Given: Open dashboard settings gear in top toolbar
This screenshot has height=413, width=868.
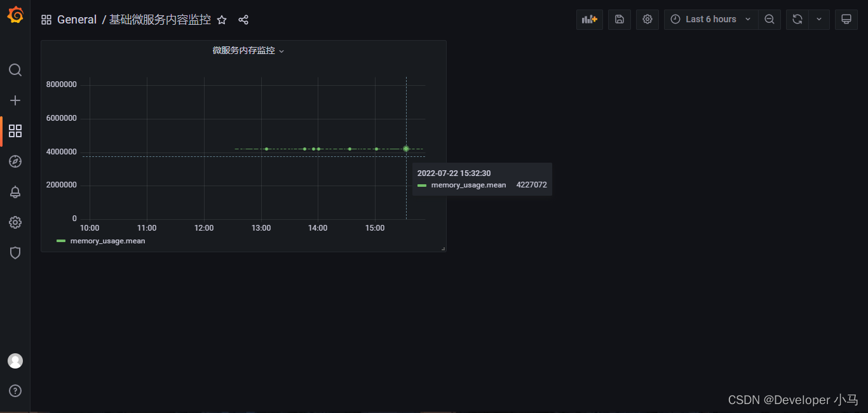Looking at the screenshot, I should tap(648, 19).
